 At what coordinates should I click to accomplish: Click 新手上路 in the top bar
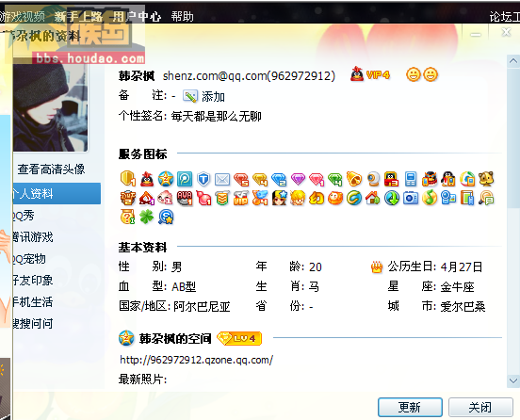click(78, 16)
